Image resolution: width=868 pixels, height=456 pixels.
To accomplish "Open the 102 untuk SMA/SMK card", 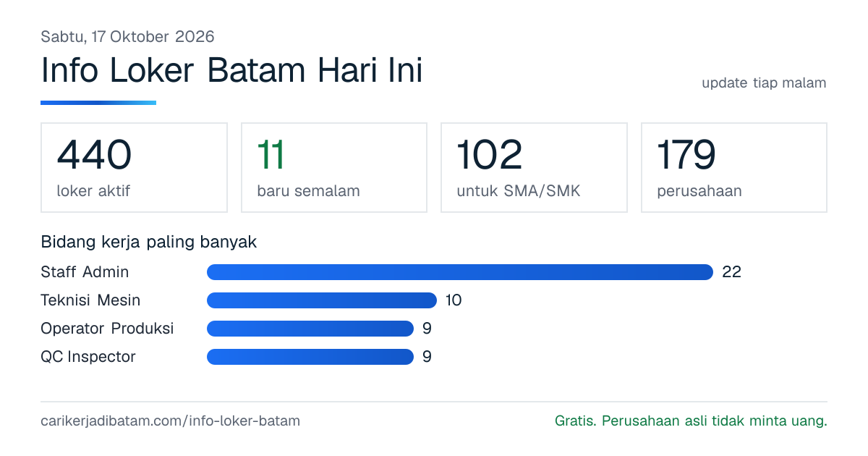I will coord(534,167).
